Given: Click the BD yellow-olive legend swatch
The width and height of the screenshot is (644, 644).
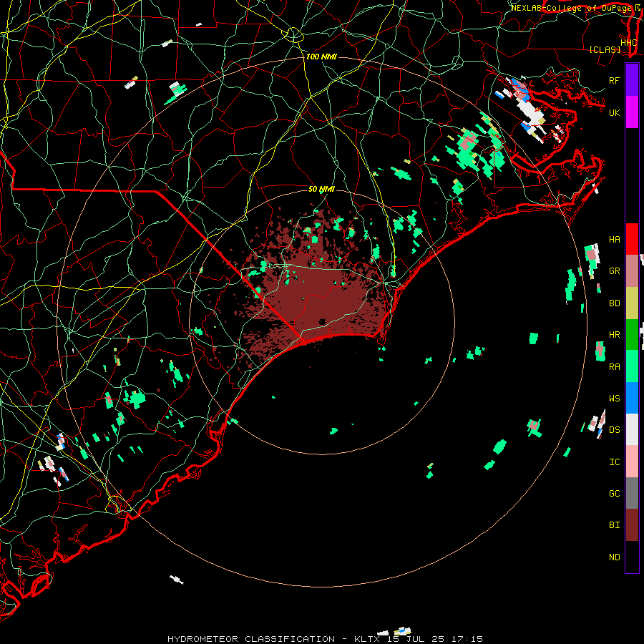Looking at the screenshot, I should point(632,303).
